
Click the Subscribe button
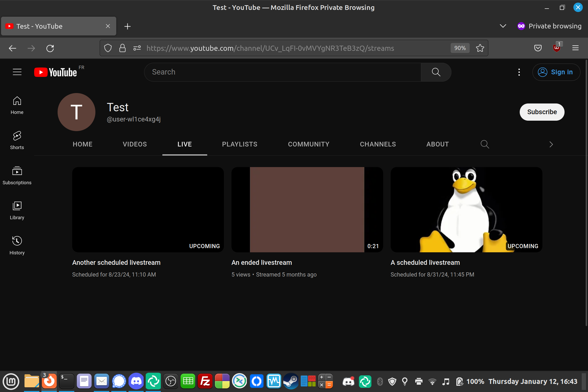point(542,112)
